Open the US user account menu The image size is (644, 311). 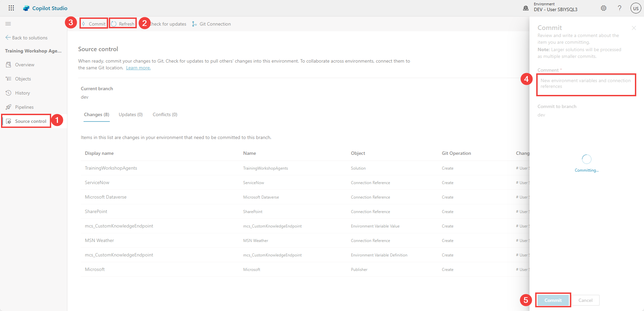click(x=636, y=8)
